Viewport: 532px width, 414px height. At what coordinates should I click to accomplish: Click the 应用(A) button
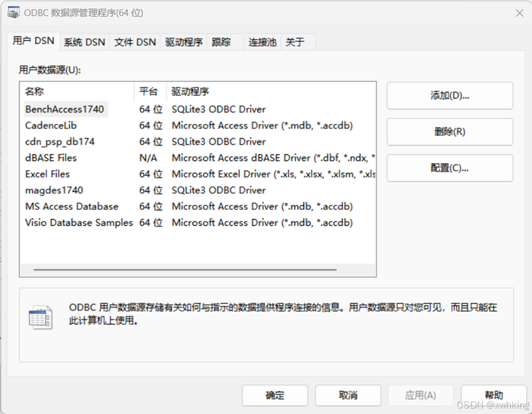(x=421, y=395)
